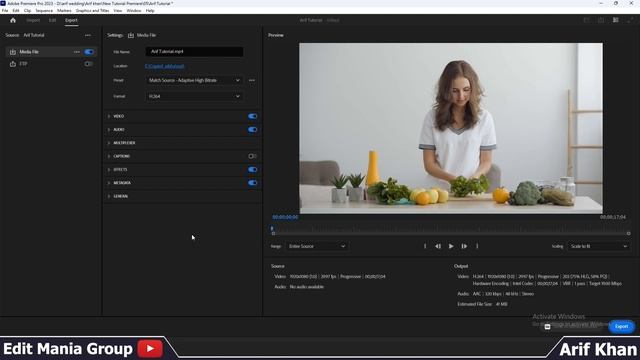The width and height of the screenshot is (640, 360).
Task: Open the Preset dropdown
Action: (194, 80)
